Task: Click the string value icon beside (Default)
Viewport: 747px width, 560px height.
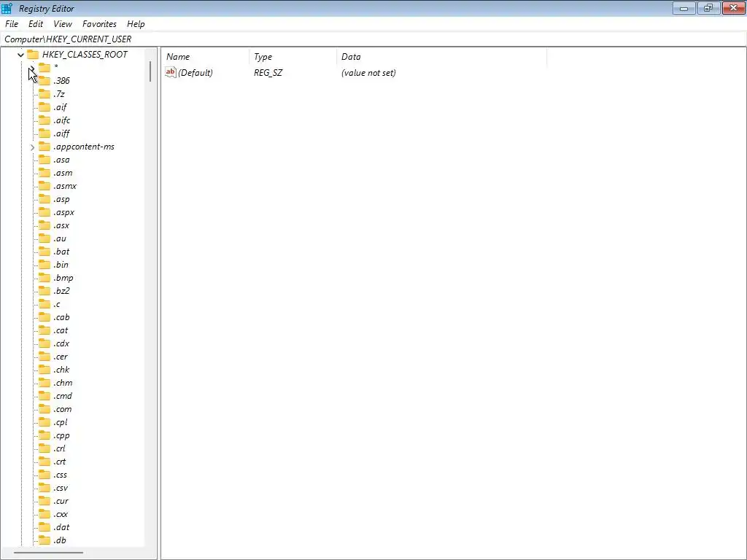Action: point(170,72)
